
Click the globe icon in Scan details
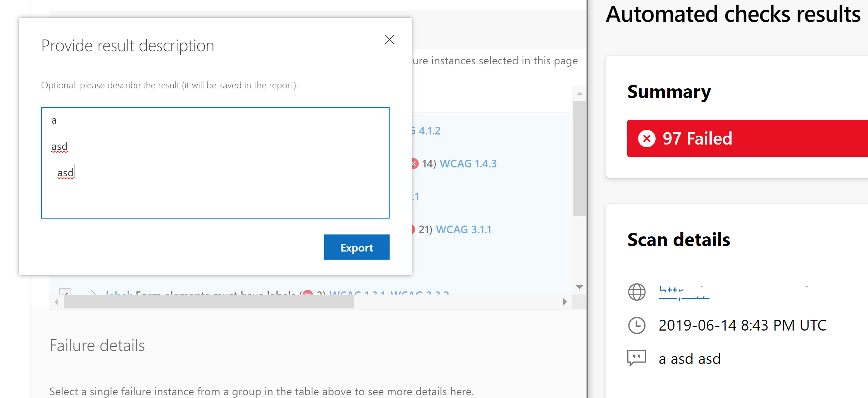[x=637, y=292]
